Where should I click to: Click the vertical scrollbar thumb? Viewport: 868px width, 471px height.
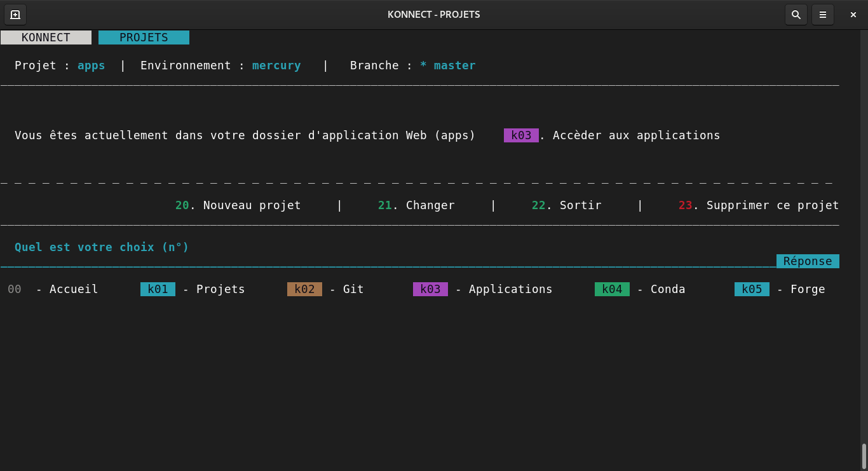[864, 456]
